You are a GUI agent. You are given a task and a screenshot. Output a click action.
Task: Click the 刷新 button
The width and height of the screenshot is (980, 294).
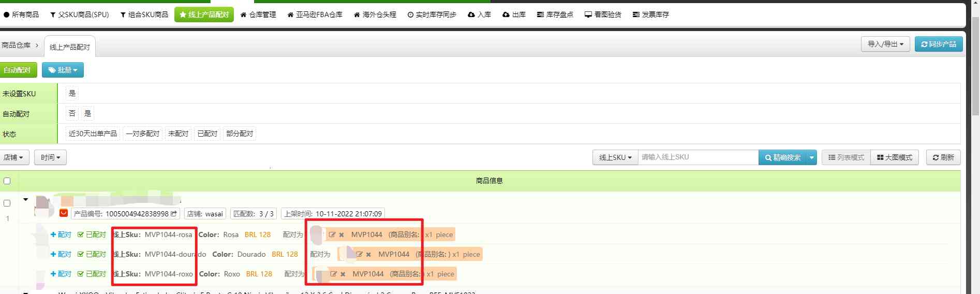coord(943,157)
